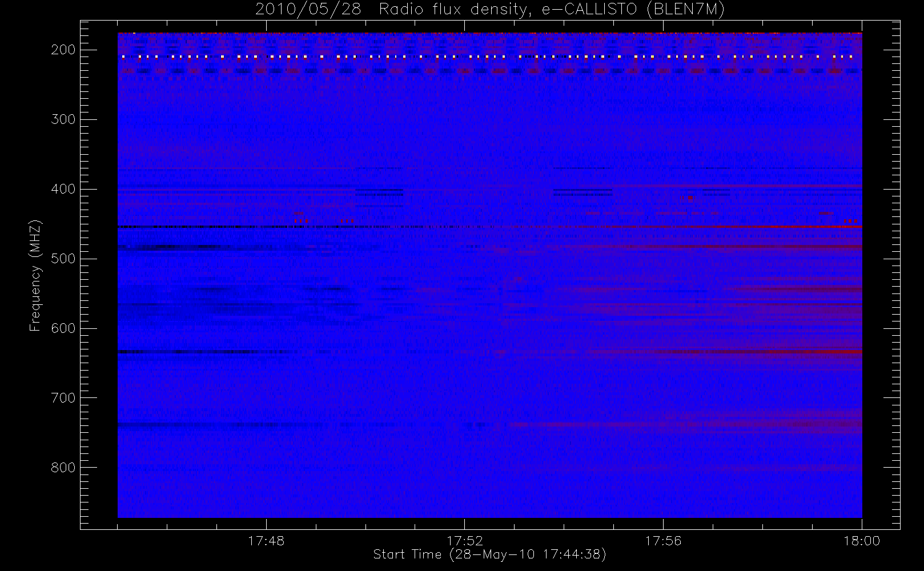This screenshot has width=924, height=571.
Task: Click the 18:00 time tick label
Action: [x=862, y=541]
